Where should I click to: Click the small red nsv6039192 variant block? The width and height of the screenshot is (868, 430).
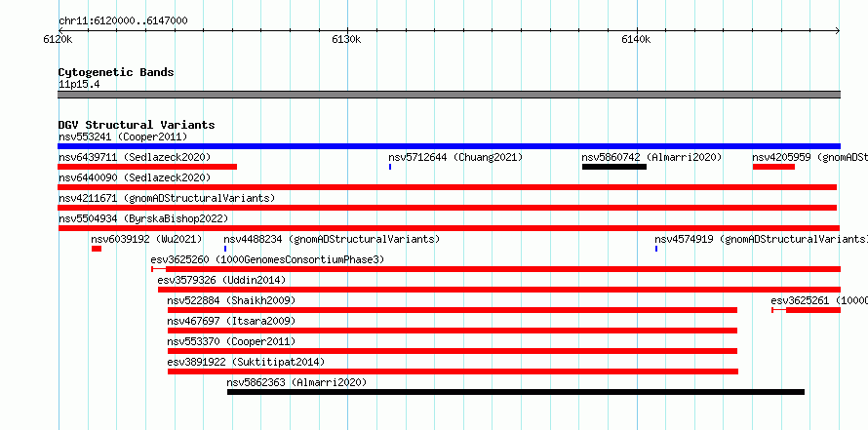click(x=97, y=249)
